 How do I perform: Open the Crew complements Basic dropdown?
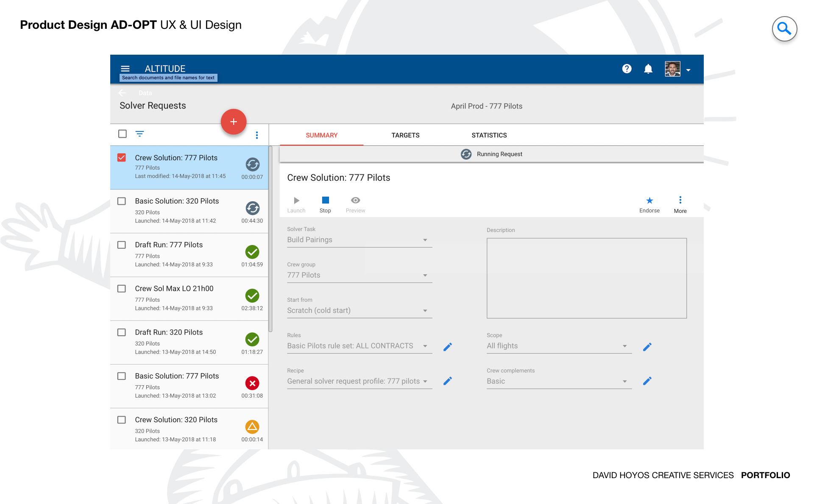(x=559, y=381)
